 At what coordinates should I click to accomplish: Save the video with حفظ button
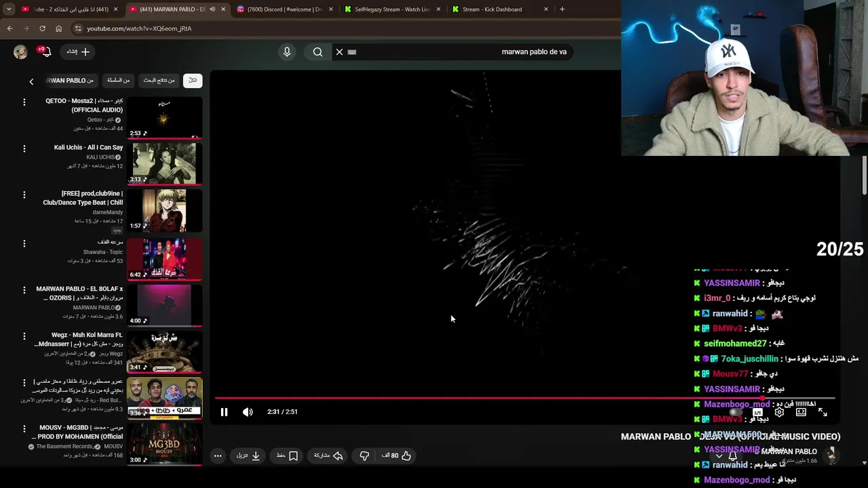(287, 455)
